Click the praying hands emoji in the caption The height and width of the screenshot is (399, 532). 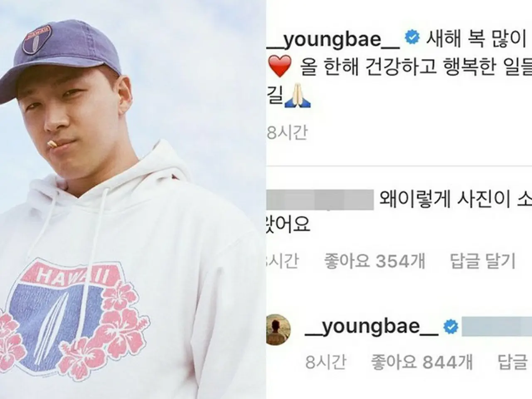pos(298,99)
